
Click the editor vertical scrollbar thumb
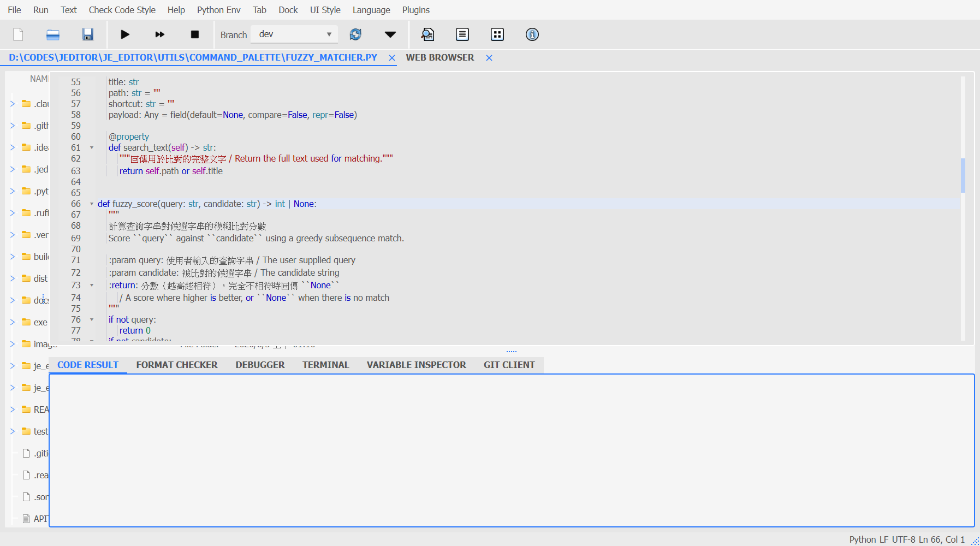click(x=963, y=175)
